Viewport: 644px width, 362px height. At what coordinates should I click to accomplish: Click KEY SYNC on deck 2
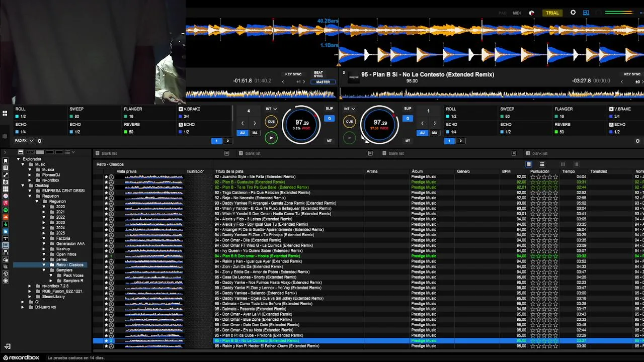point(632,74)
